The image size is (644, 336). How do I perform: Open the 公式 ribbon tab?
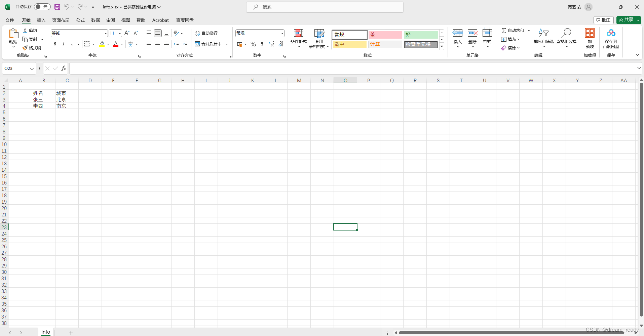click(80, 20)
